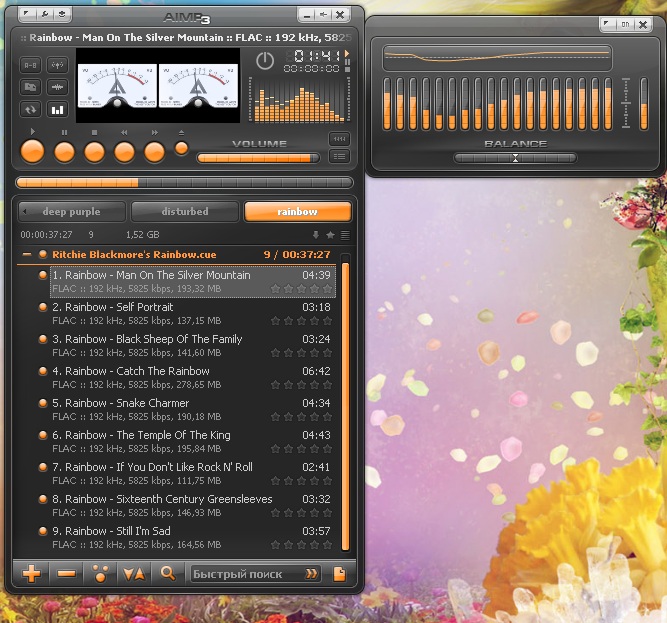This screenshot has width=667, height=623.
Task: Rate Snake Charmer three stars
Action: (x=301, y=417)
